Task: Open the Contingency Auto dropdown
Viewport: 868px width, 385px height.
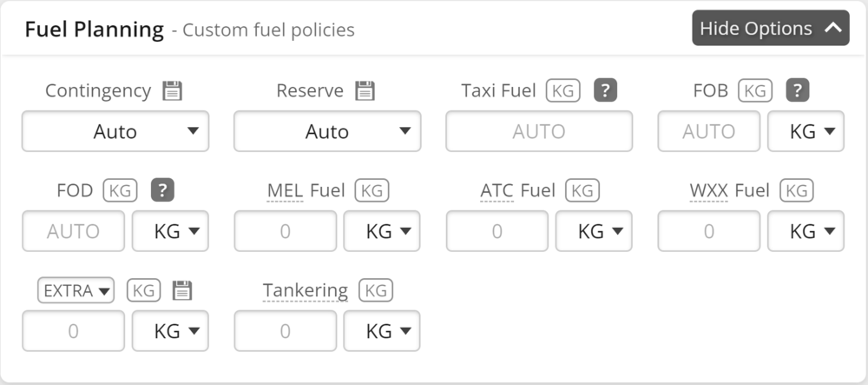Action: 115,131
